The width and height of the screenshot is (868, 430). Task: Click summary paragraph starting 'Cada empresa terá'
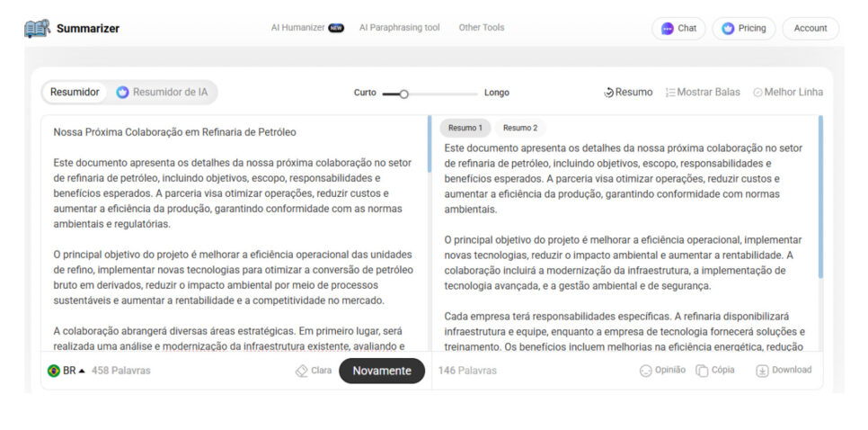click(624, 332)
